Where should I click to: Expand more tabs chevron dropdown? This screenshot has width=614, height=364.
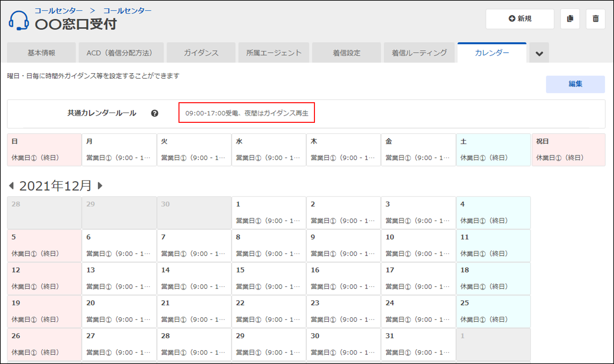tap(539, 53)
